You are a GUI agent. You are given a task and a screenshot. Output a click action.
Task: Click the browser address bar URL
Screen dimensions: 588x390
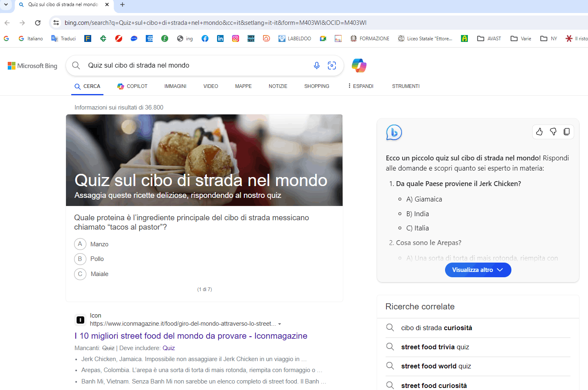pos(215,23)
